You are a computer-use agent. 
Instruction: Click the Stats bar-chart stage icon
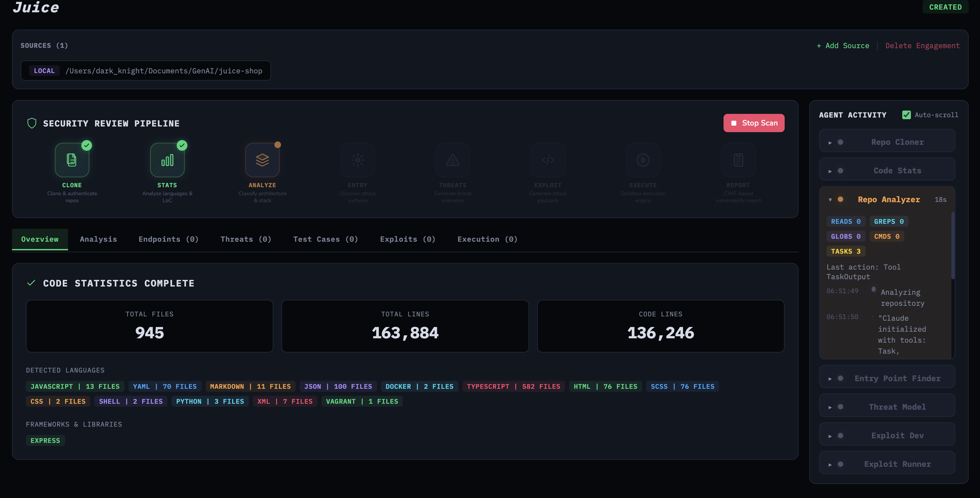point(167,160)
